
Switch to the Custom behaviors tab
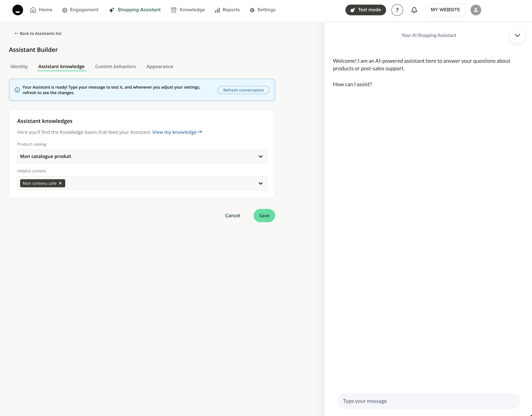[115, 66]
